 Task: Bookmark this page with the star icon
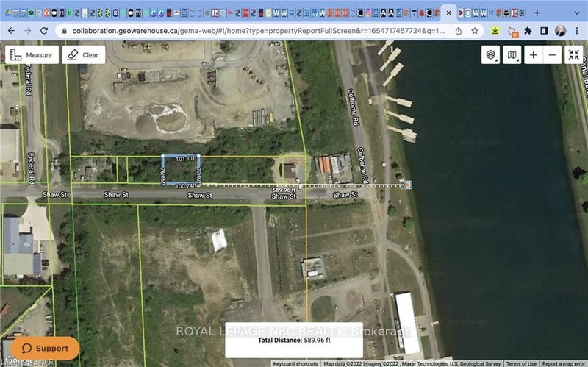point(476,31)
